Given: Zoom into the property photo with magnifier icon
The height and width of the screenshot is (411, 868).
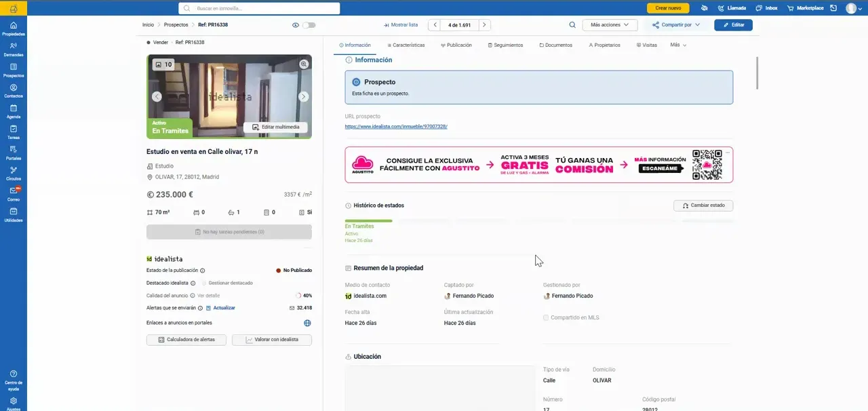Looking at the screenshot, I should pos(304,64).
